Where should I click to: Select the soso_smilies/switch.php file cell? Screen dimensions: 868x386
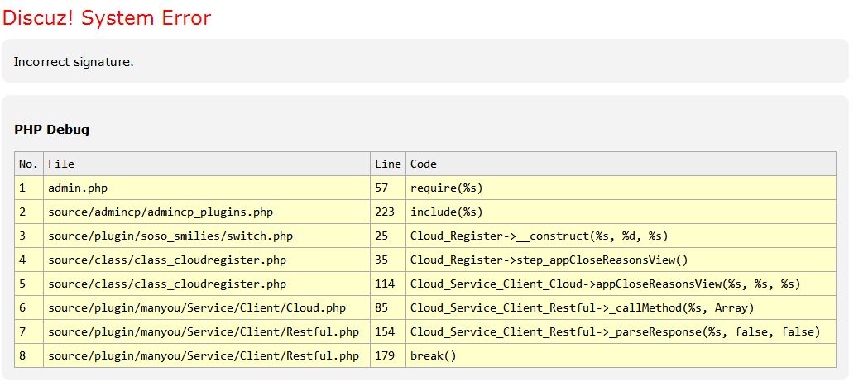pos(207,236)
